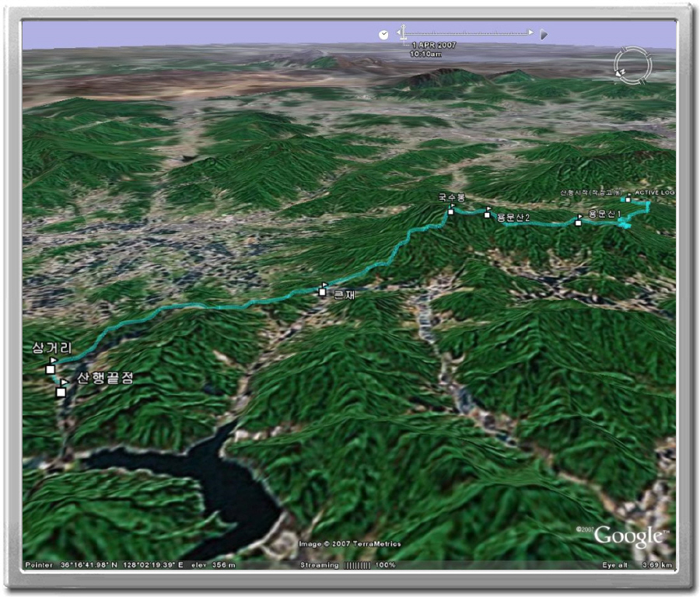Select the 큰재 waypoint flag marker

click(322, 289)
